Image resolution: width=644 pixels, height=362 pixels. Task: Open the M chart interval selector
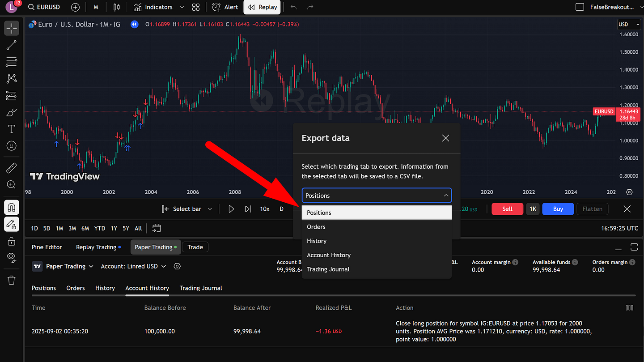tap(96, 7)
